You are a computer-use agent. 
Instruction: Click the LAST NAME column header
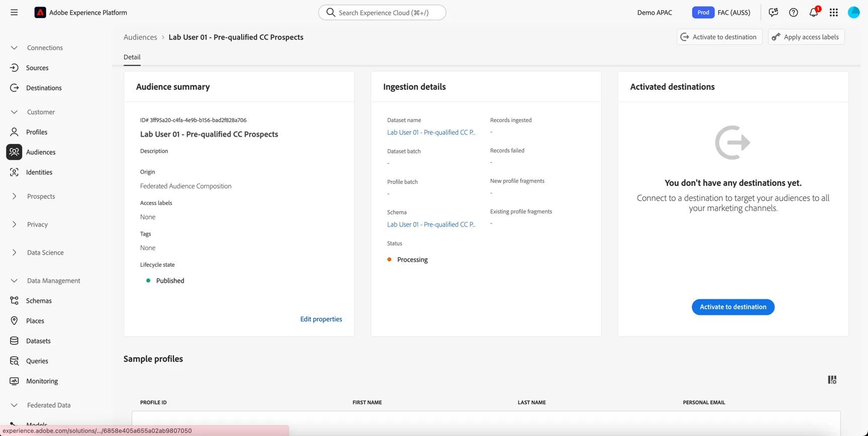tap(531, 402)
